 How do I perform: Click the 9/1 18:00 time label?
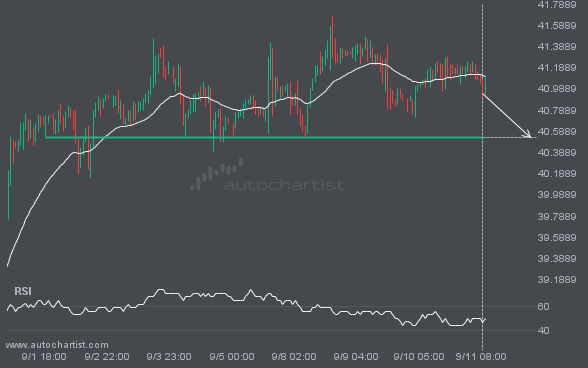pos(44,356)
